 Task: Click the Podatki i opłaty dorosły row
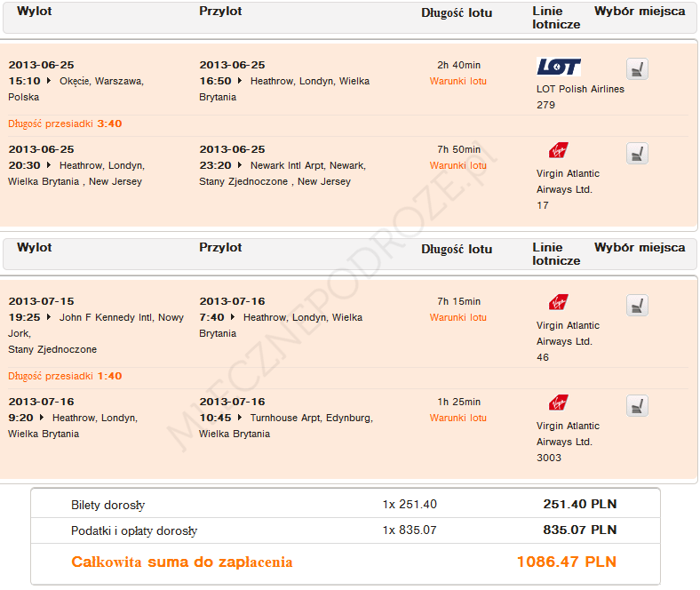[x=344, y=531]
